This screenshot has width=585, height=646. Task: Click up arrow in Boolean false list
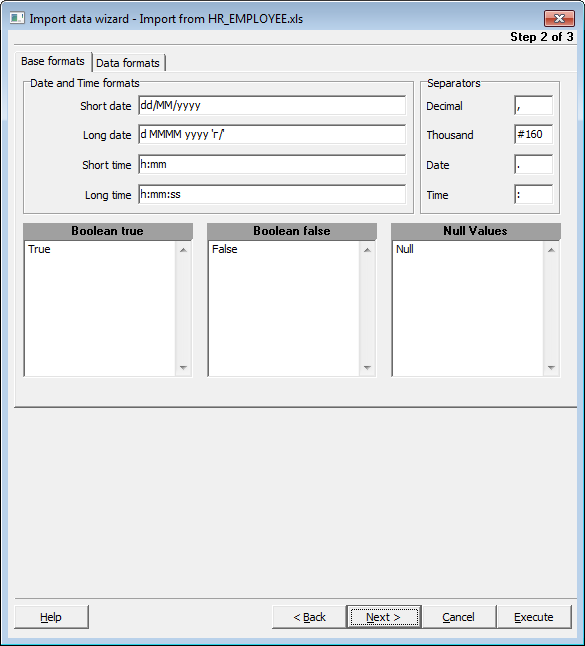tap(367, 250)
